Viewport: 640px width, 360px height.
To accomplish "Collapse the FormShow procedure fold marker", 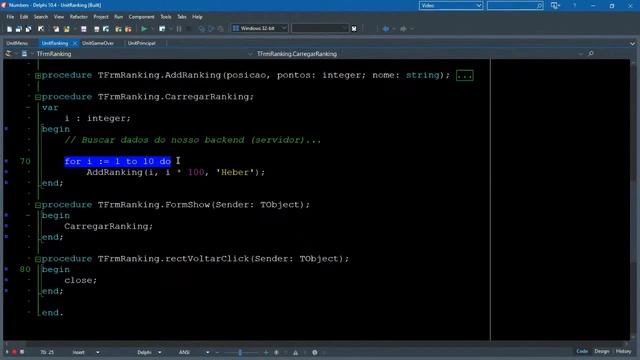I will 38,205.
